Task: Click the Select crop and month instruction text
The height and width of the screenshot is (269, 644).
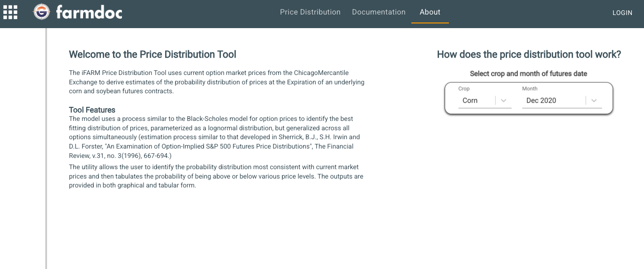Action: click(528, 74)
